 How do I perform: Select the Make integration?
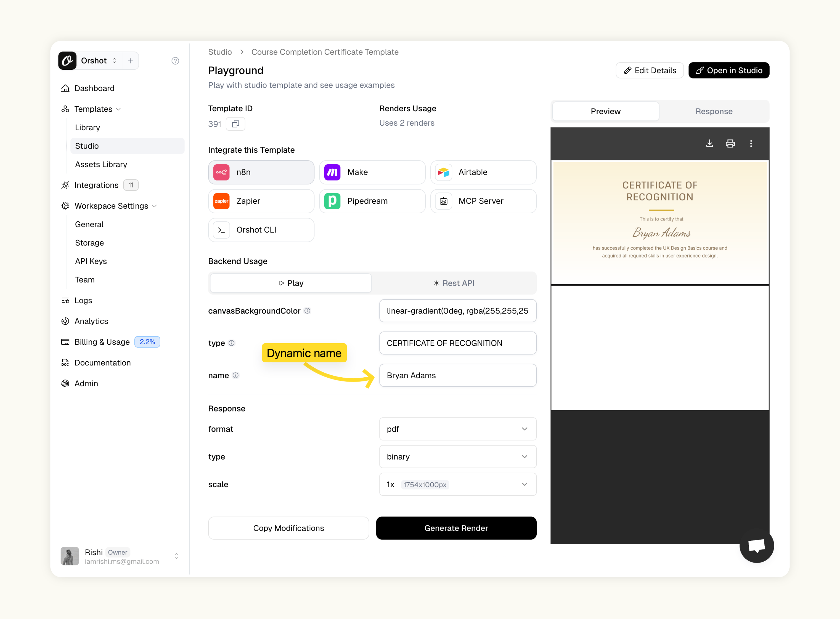click(x=372, y=172)
